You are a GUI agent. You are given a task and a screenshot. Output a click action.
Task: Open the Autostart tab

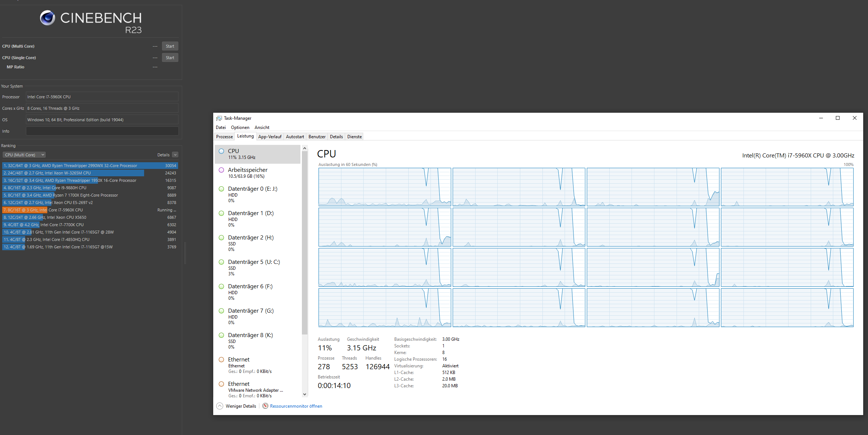[x=295, y=137]
